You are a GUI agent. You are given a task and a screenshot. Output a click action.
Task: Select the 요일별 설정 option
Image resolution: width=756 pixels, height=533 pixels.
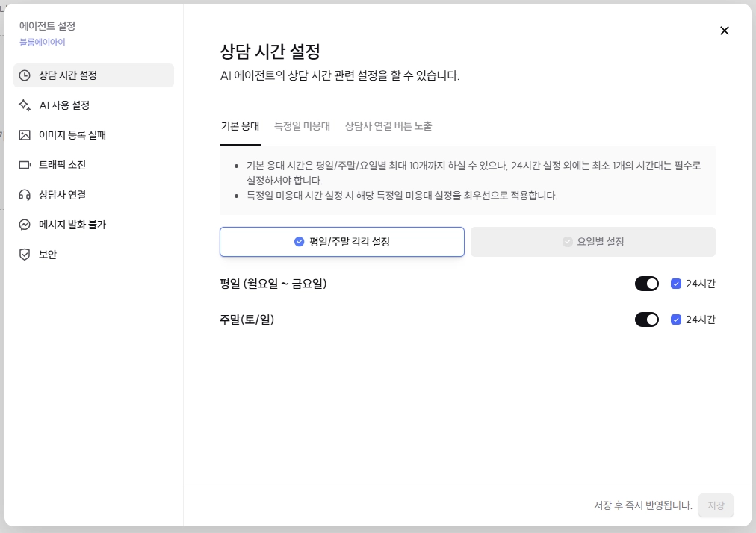pyautogui.click(x=593, y=242)
